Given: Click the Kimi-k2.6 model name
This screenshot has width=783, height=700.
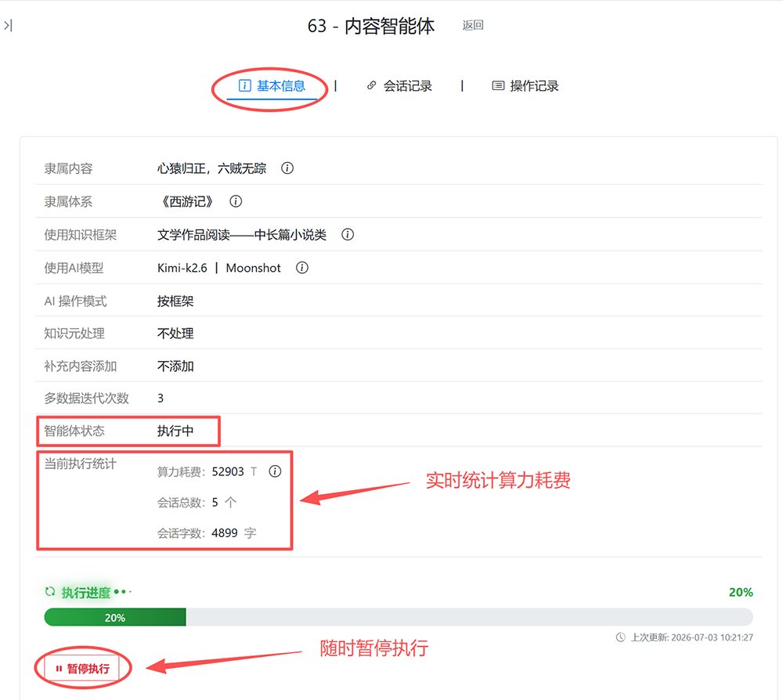Looking at the screenshot, I should coord(182,268).
